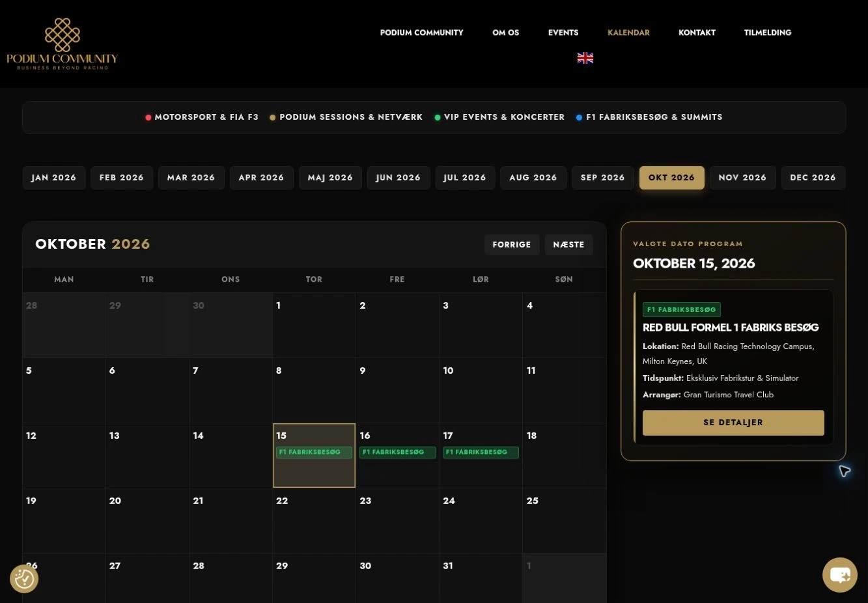Click red Motorsport & FIA F3 legend dot
The height and width of the screenshot is (603, 868).
pyautogui.click(x=148, y=118)
